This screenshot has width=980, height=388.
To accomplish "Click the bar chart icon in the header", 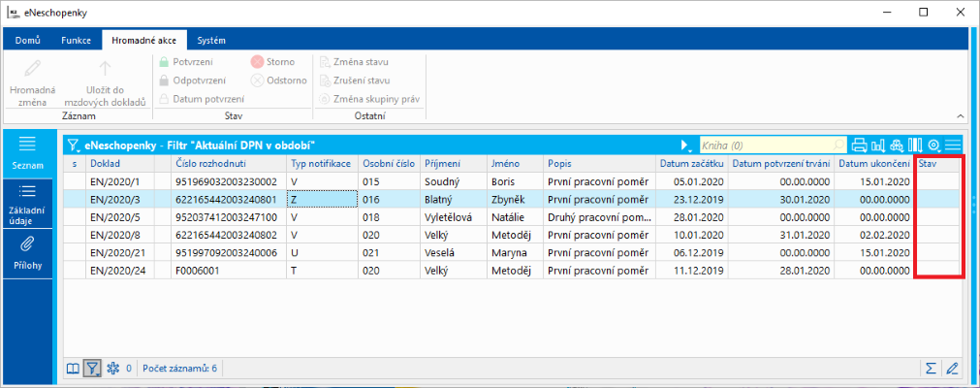I will [x=878, y=145].
